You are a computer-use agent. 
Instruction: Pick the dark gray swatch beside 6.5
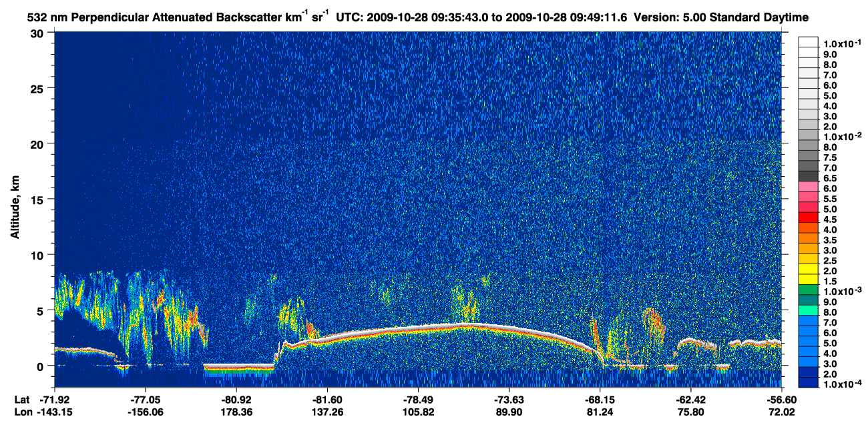pyautogui.click(x=808, y=175)
